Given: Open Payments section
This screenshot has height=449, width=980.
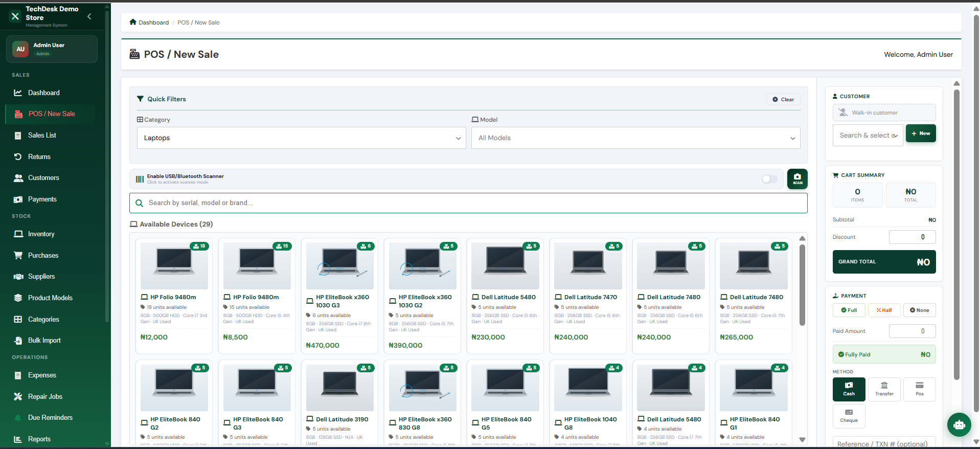Looking at the screenshot, I should 50,199.
